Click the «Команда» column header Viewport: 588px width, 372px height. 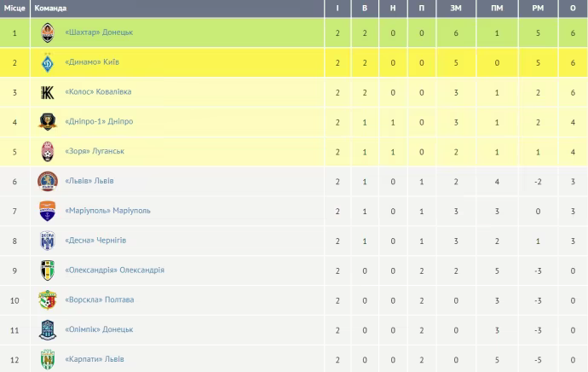tap(50, 9)
